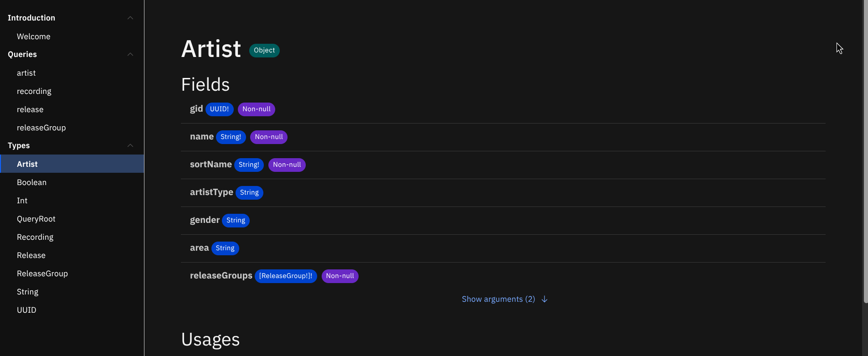Expand Show arguments (2) link

[498, 299]
